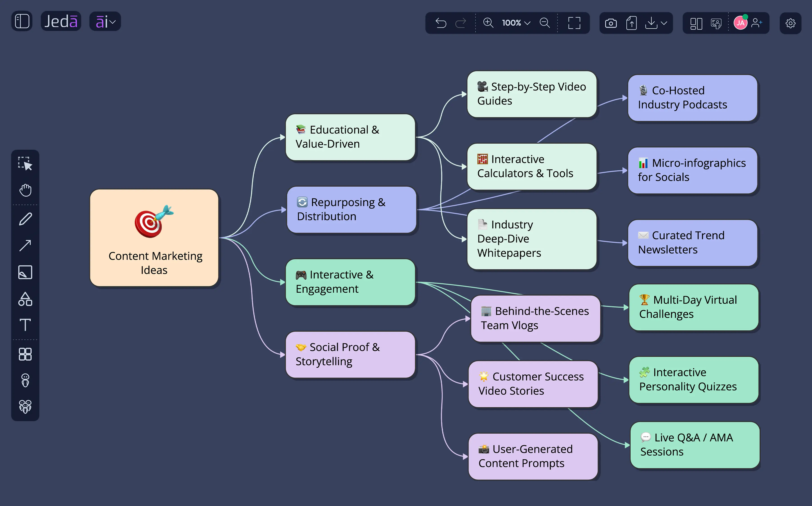Redo the last action
Image resolution: width=812 pixels, height=506 pixels.
click(x=461, y=23)
